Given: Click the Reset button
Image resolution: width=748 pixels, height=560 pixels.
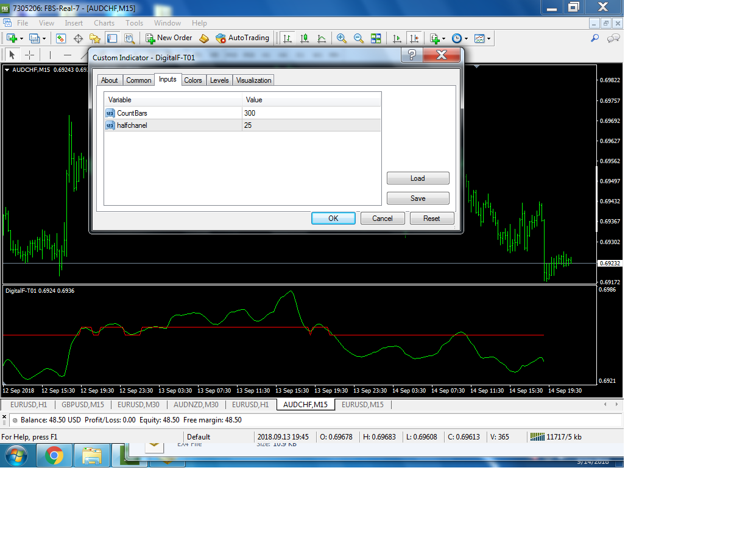Looking at the screenshot, I should pyautogui.click(x=432, y=219).
